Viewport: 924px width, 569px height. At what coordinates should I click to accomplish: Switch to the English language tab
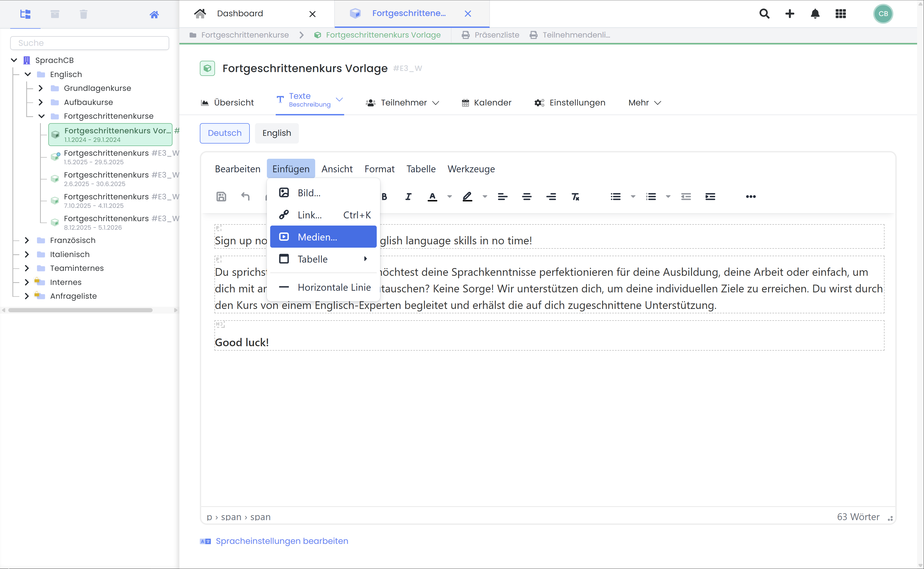[x=277, y=133]
